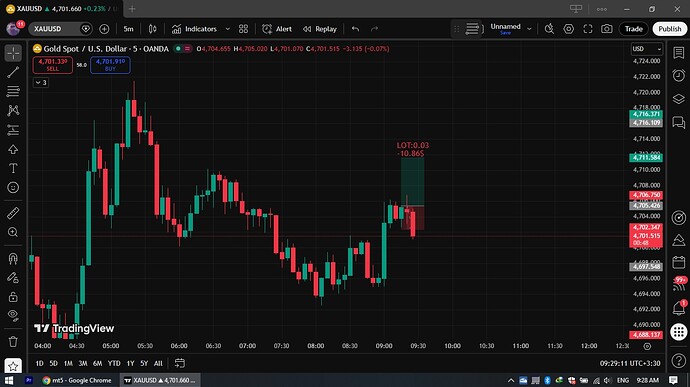Screen dimensions: 690x387
Task: Start bar Replay mode
Action: click(320, 29)
